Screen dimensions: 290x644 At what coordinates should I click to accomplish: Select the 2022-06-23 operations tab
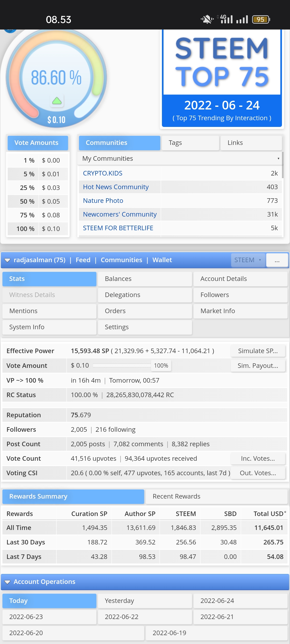click(49, 617)
